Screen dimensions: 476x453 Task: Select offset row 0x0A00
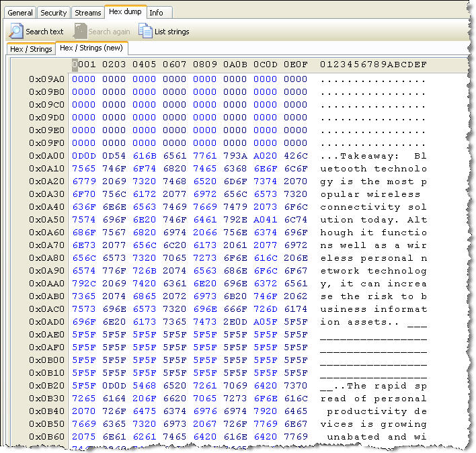click(x=46, y=156)
